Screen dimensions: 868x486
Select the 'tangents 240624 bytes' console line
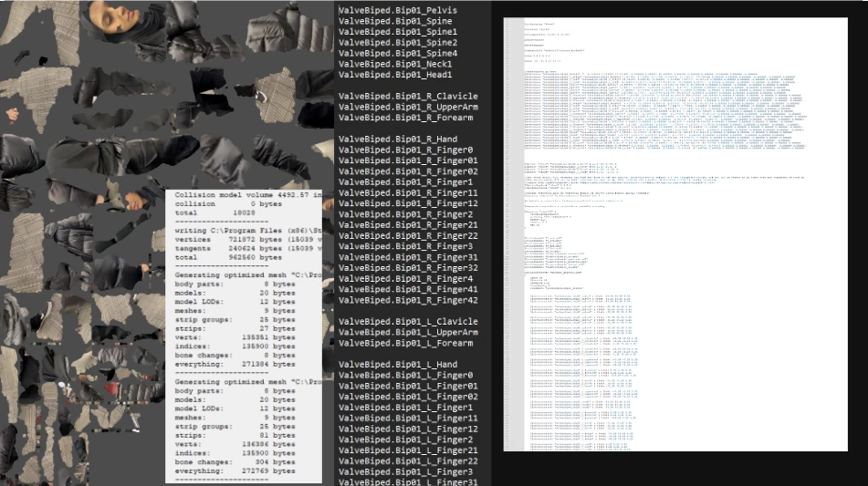click(x=248, y=248)
